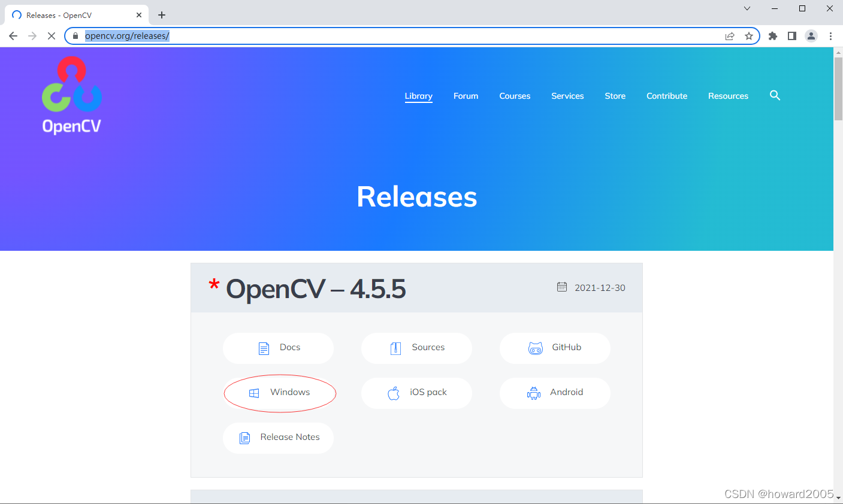This screenshot has width=843, height=504.
Task: Click the 2021-12-30 release date
Action: (600, 288)
